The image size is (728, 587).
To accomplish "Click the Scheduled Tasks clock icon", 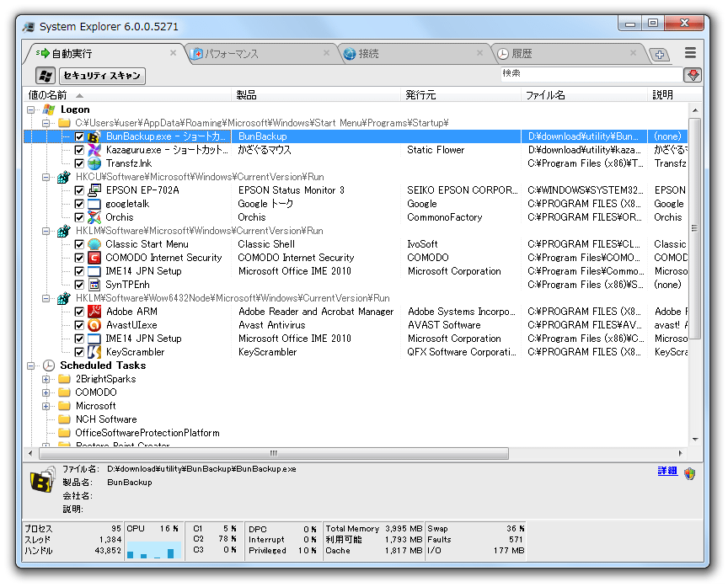I will (49, 366).
